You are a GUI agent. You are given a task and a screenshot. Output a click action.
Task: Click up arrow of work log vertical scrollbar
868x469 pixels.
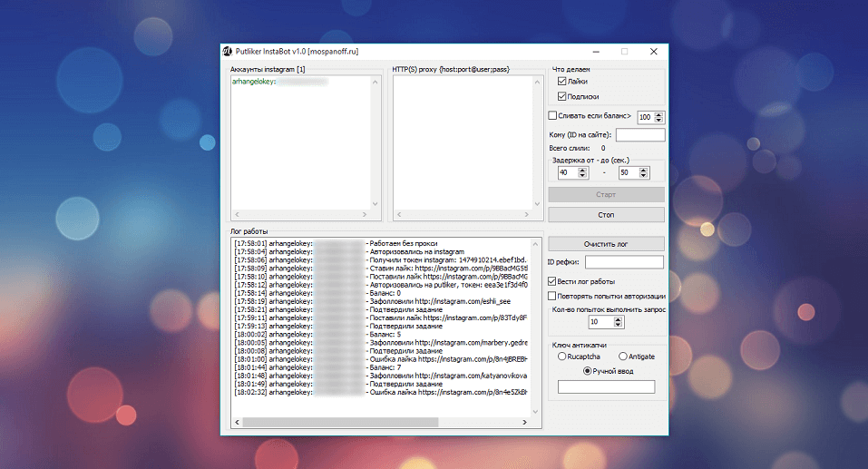click(535, 244)
